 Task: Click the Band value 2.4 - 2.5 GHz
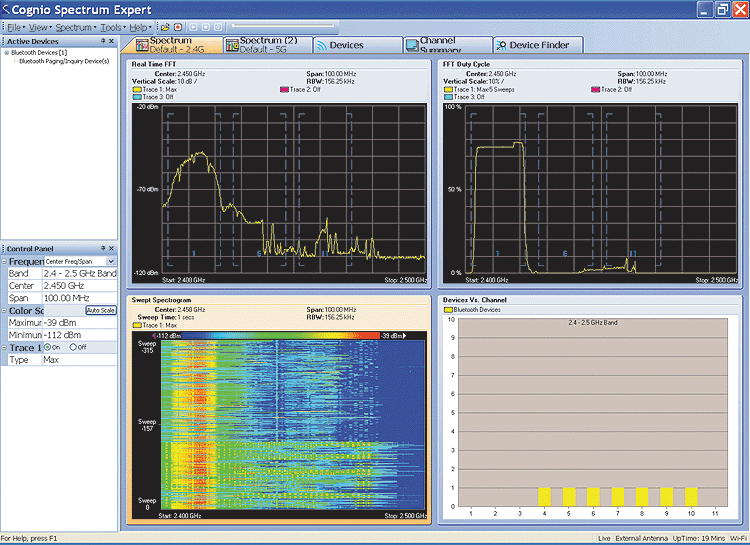(79, 273)
